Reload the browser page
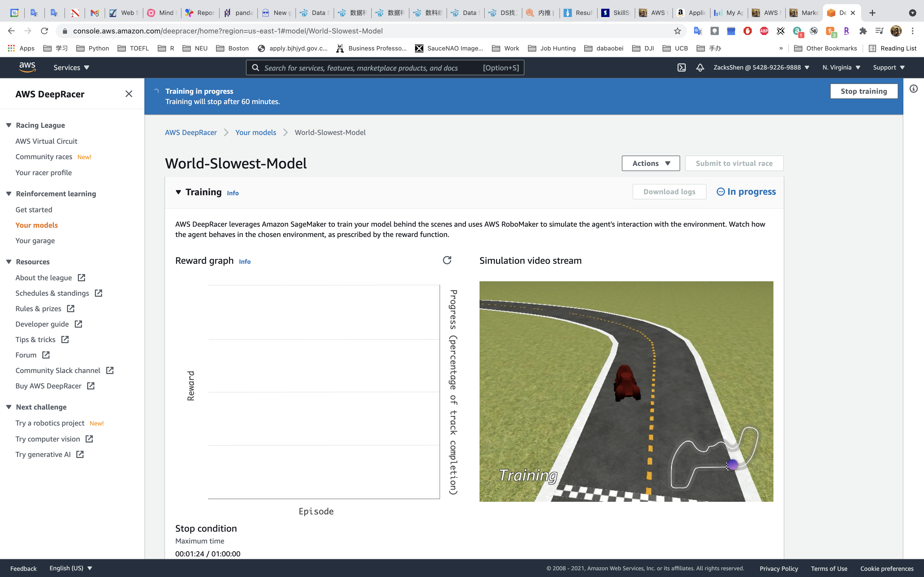 (44, 31)
